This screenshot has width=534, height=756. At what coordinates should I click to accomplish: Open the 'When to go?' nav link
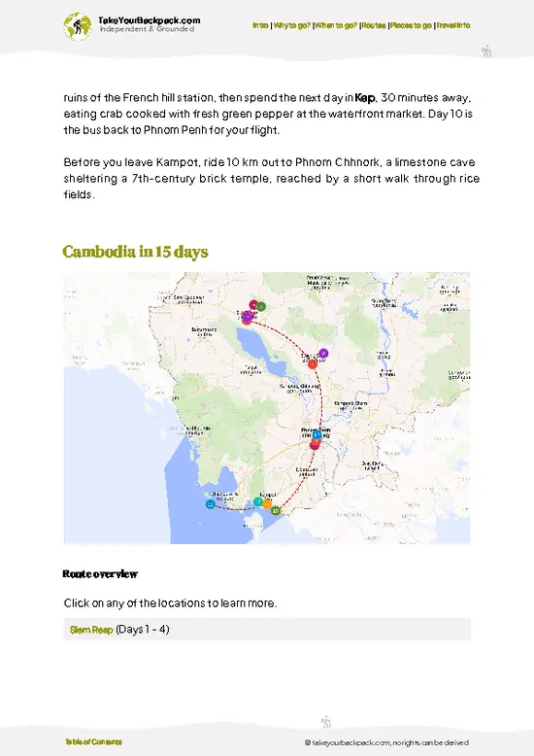coord(336,25)
